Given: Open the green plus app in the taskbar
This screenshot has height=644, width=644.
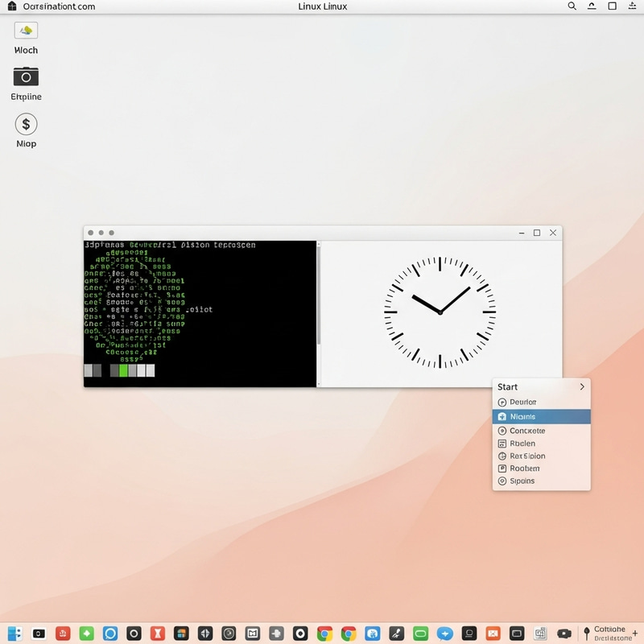Looking at the screenshot, I should tap(86, 634).
